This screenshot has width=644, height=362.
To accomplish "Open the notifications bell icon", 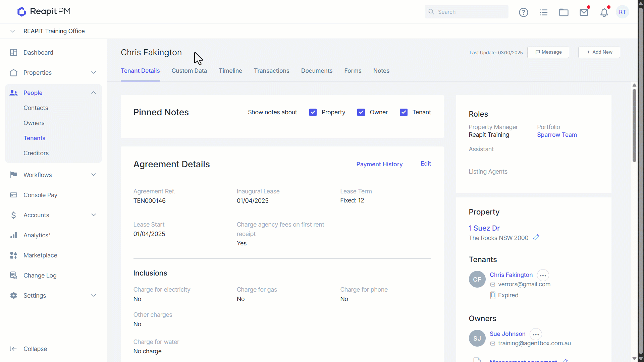I will click(x=604, y=12).
